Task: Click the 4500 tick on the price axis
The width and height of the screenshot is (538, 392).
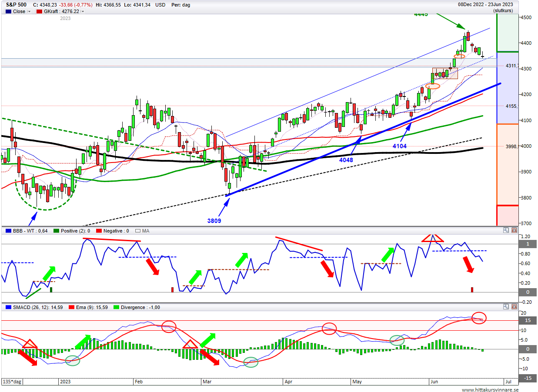Action: point(526,17)
